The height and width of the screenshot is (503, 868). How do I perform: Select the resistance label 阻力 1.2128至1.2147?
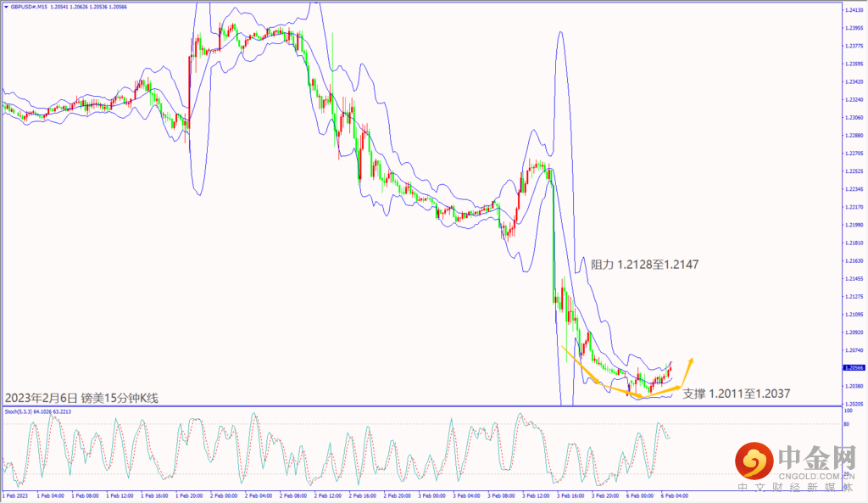643,265
